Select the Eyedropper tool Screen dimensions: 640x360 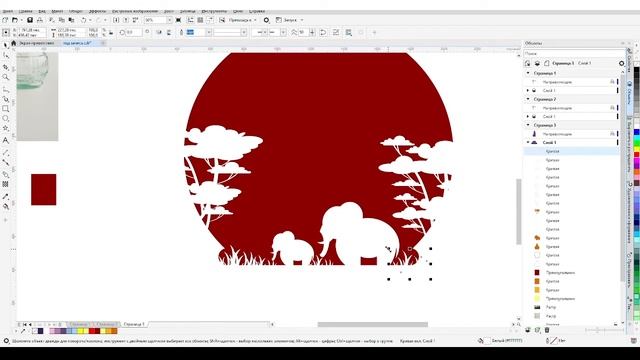click(5, 196)
